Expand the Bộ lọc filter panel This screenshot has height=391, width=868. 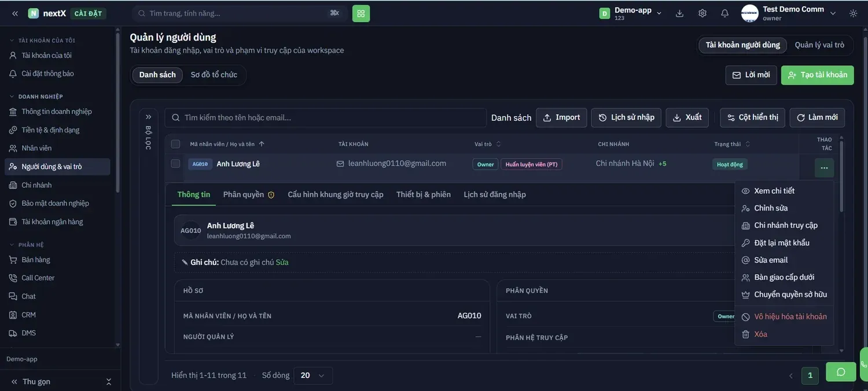(148, 117)
